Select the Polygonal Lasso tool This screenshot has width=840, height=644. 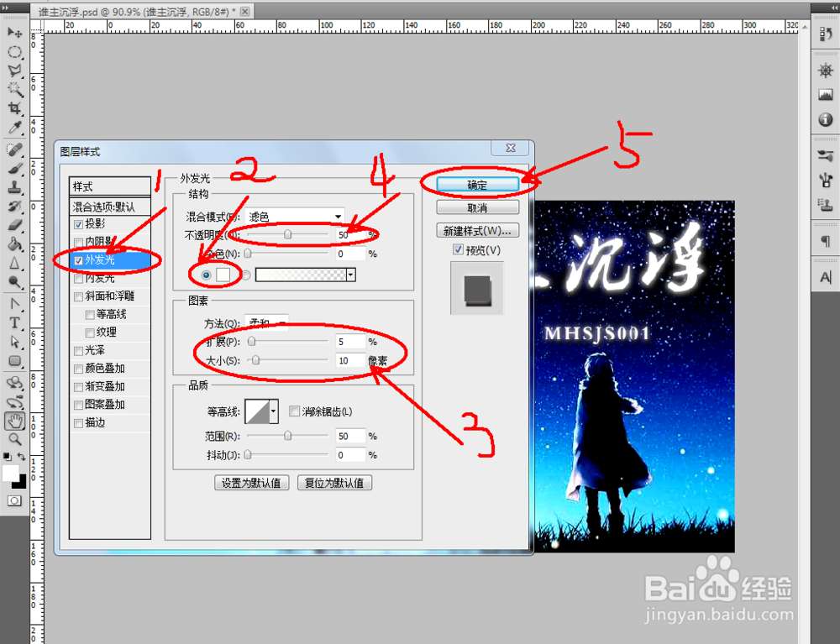point(14,71)
